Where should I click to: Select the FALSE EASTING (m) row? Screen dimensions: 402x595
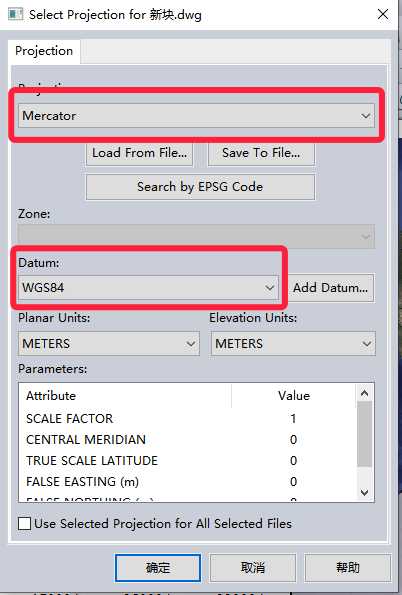pyautogui.click(x=188, y=482)
